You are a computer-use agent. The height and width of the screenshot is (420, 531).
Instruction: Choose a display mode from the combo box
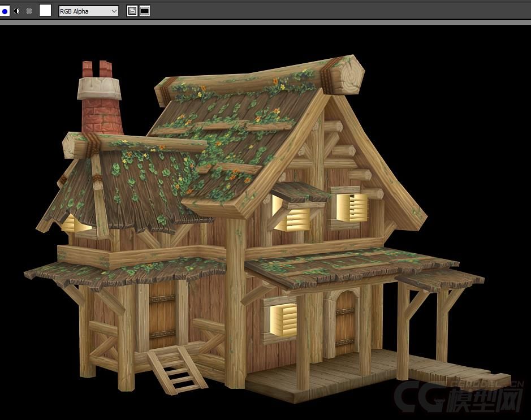[88, 11]
